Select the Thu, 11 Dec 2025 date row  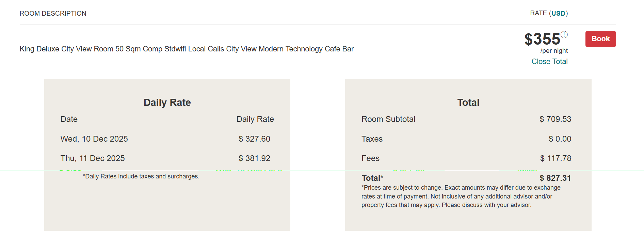click(93, 158)
